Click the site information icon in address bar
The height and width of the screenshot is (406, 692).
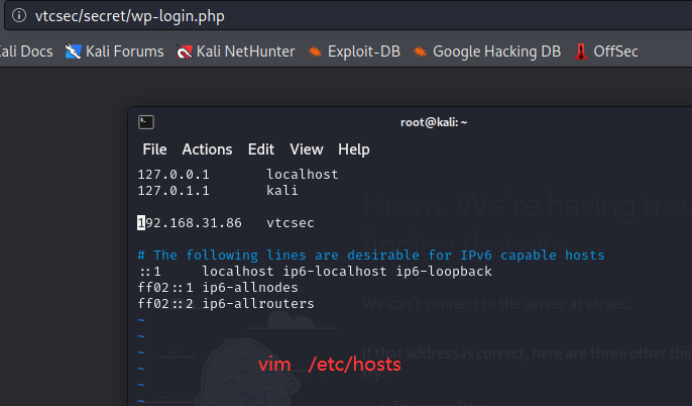tap(19, 15)
